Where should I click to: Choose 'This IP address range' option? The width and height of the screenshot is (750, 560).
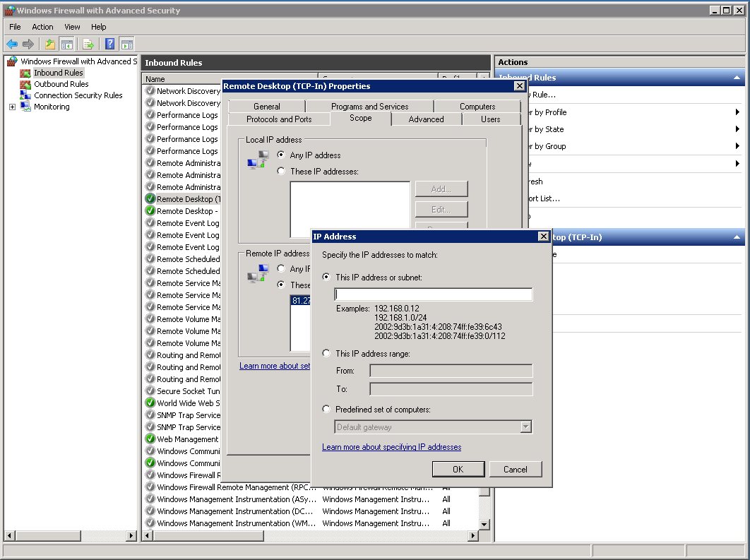pyautogui.click(x=326, y=353)
